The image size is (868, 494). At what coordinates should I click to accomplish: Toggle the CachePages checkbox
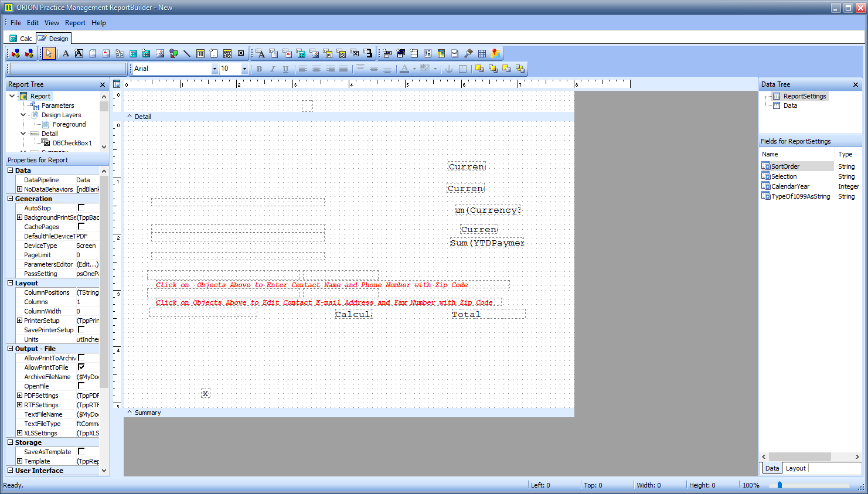click(x=81, y=226)
